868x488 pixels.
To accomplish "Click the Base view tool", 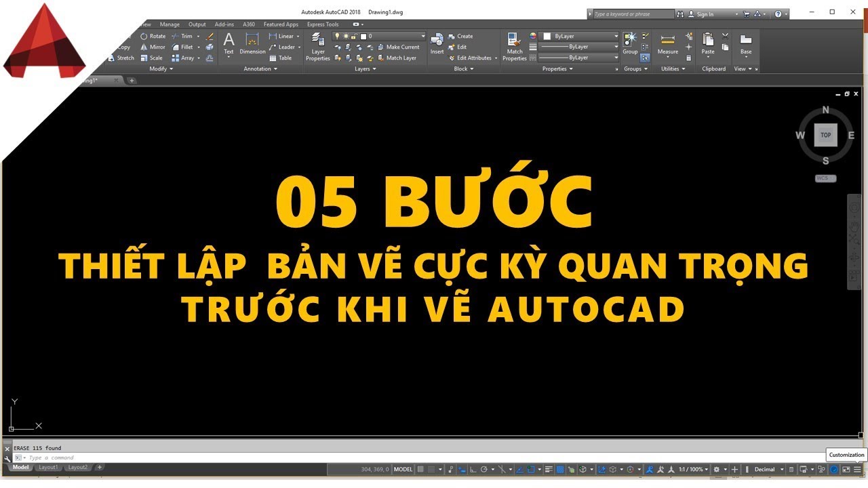I will [746, 43].
